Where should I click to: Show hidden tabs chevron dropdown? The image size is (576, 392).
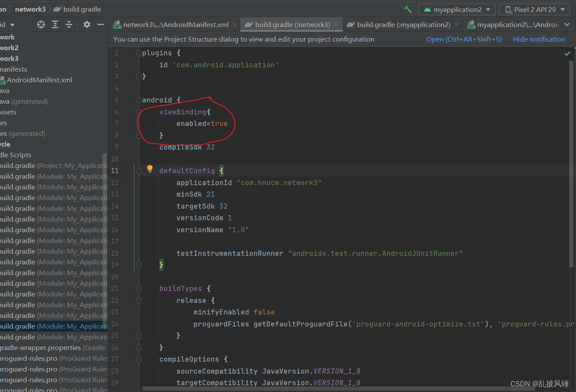[567, 24]
